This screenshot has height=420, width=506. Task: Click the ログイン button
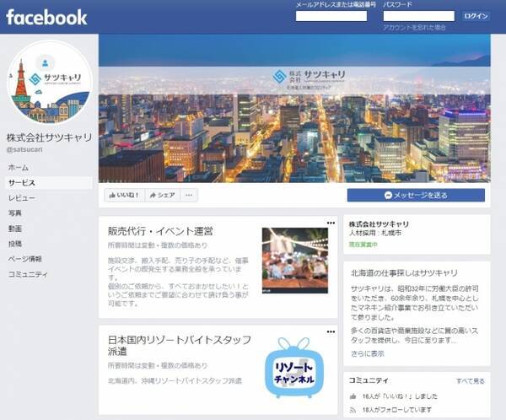tap(476, 16)
